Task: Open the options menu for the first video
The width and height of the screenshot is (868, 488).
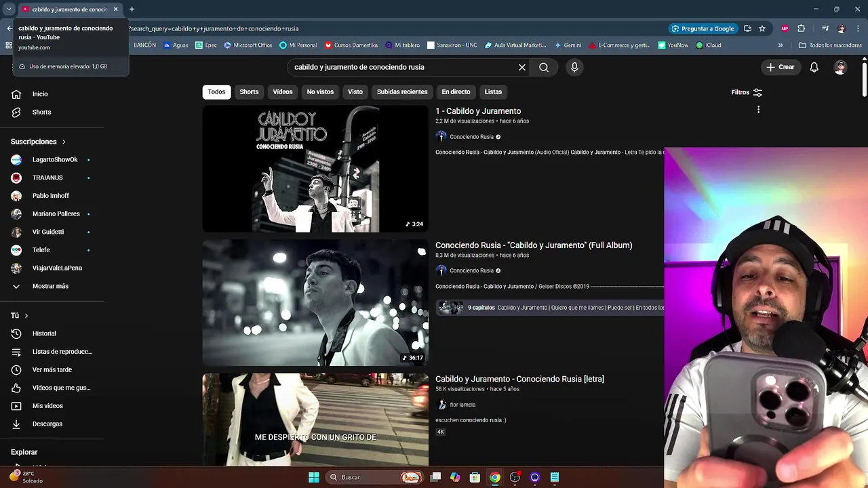Action: pyautogui.click(x=758, y=110)
